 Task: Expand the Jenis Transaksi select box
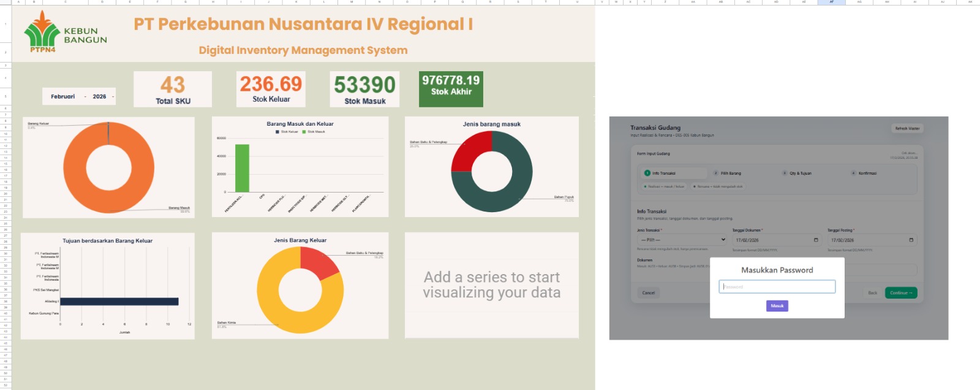click(x=682, y=240)
